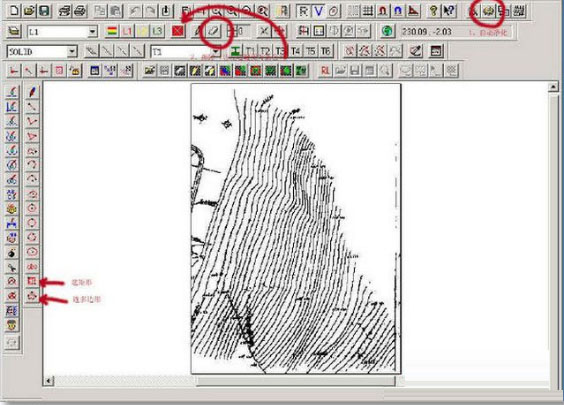This screenshot has width=564, height=405.
Task: Click the print icon in the top toolbar
Action: click(80, 11)
